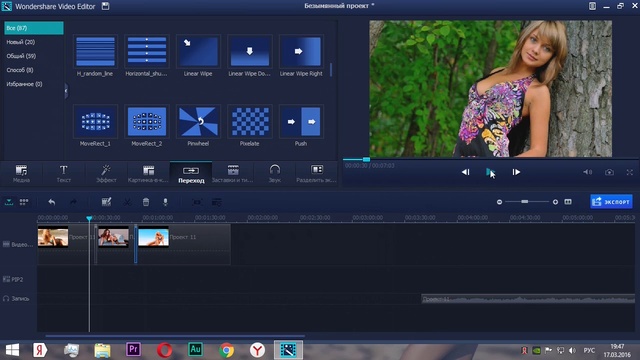Click the ЭКСПОРТ export button

(611, 202)
